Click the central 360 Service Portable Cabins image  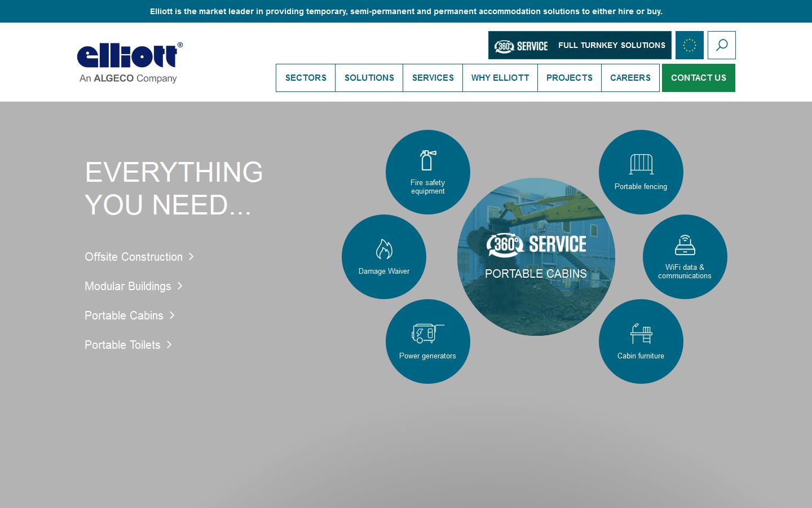click(536, 257)
